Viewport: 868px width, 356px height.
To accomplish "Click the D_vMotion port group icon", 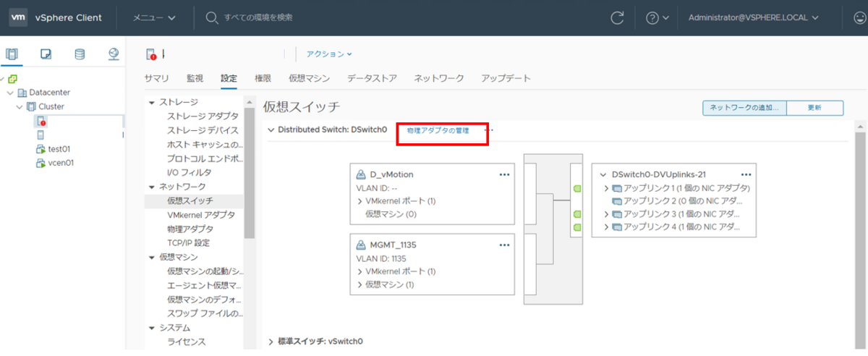I will coord(361,174).
